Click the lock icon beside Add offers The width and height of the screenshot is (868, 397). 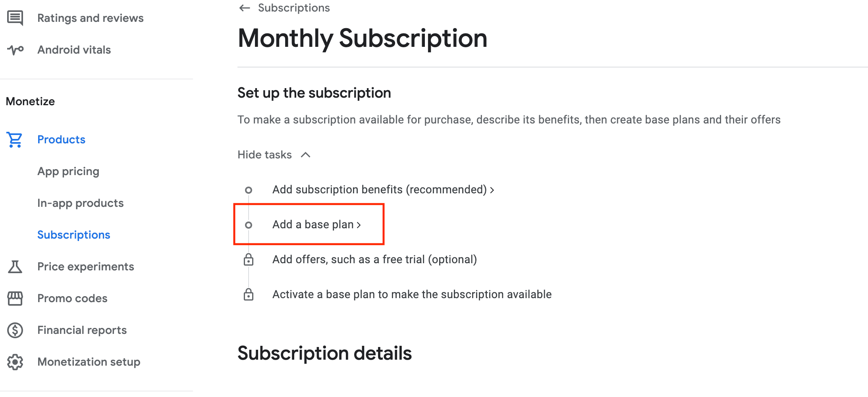point(249,260)
